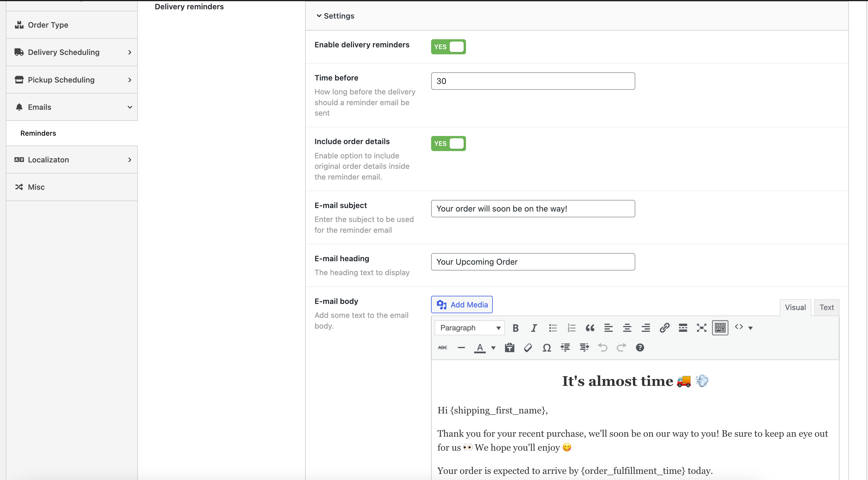Image resolution: width=868 pixels, height=480 pixels.
Task: Click the strikethrough text icon
Action: click(442, 347)
